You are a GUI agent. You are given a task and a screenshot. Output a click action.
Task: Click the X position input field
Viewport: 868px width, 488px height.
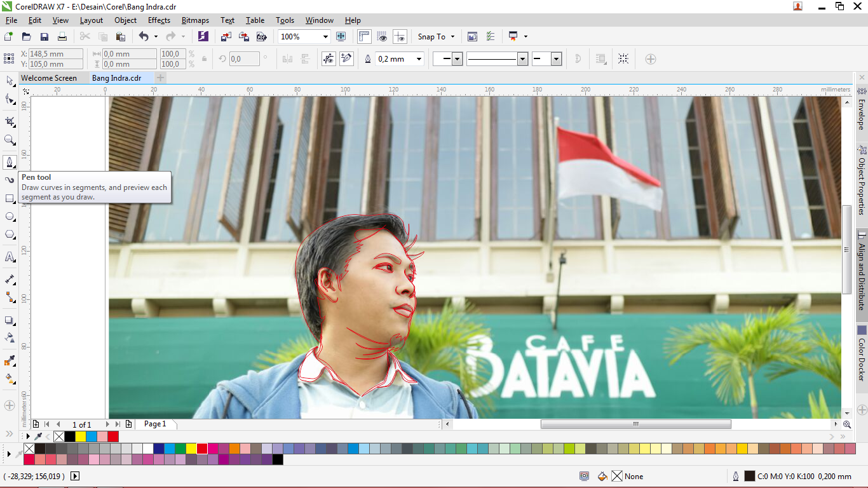click(56, 54)
